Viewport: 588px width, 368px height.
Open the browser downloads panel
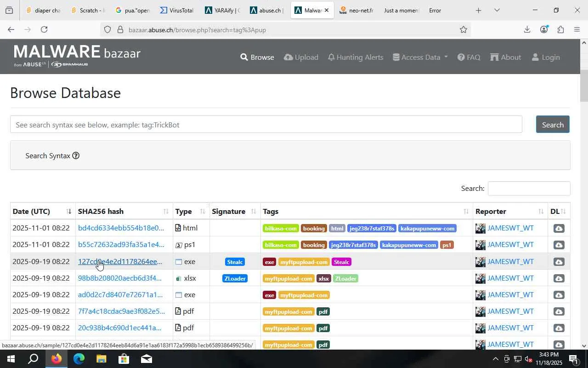(527, 29)
